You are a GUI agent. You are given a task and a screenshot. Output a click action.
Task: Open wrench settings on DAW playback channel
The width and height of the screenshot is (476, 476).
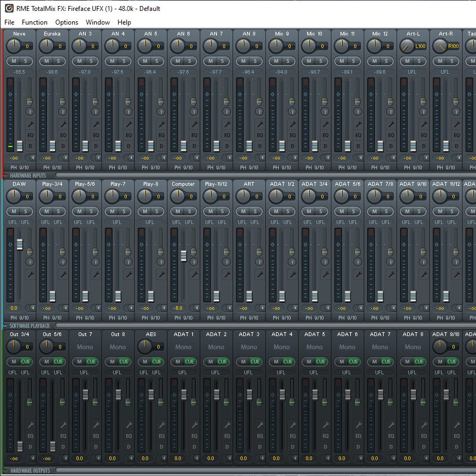pyautogui.click(x=30, y=274)
